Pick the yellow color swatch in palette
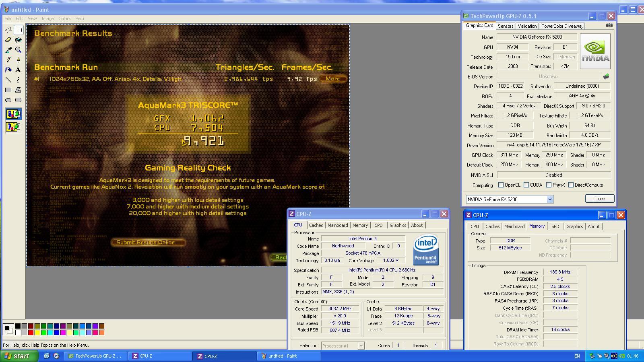Screen dimensions: 644x362 [x=37, y=332]
